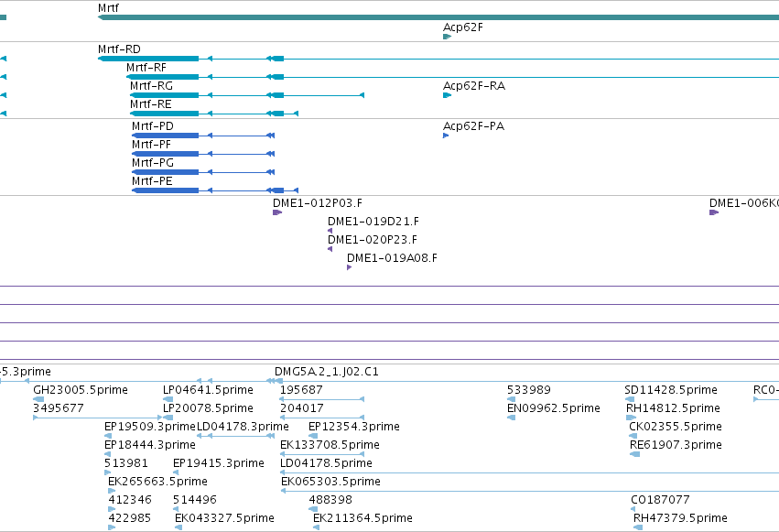
Task: Click the DME1-012P03.F marker arrow
Action: 277,212
